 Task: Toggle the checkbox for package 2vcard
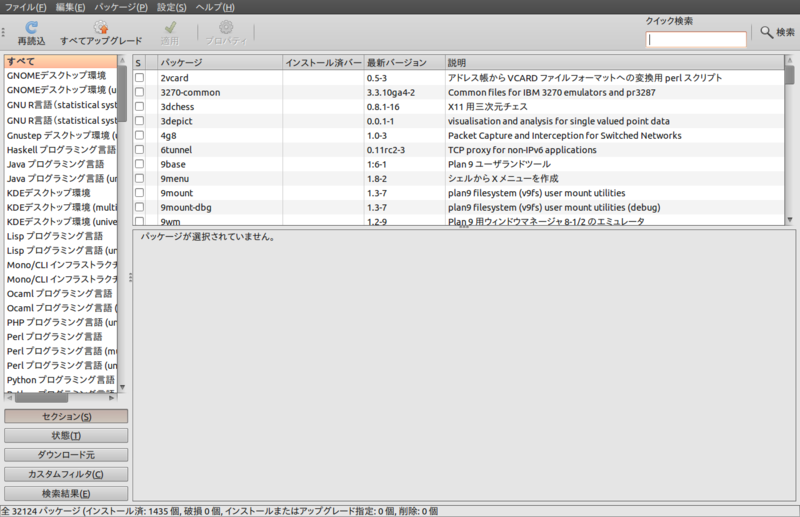(139, 78)
